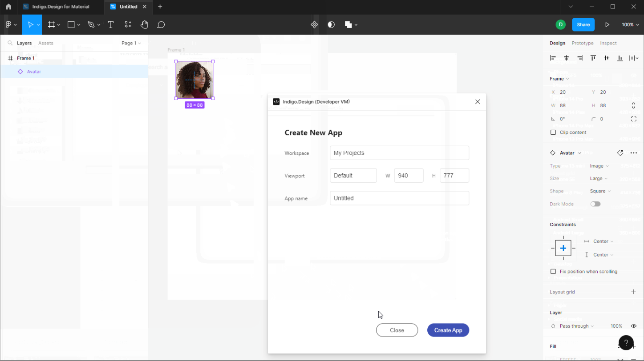This screenshot has height=361, width=644.
Task: Click the Create App button
Action: click(x=448, y=330)
